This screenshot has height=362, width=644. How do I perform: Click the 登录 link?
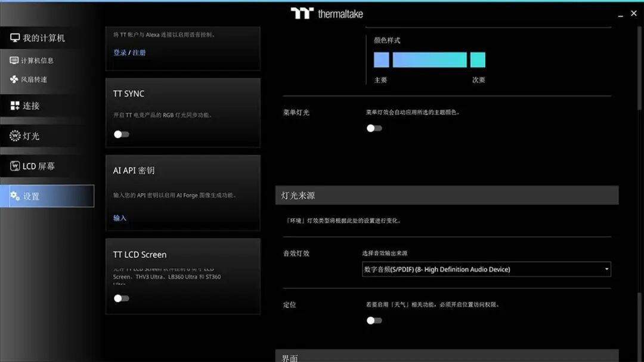pyautogui.click(x=120, y=52)
